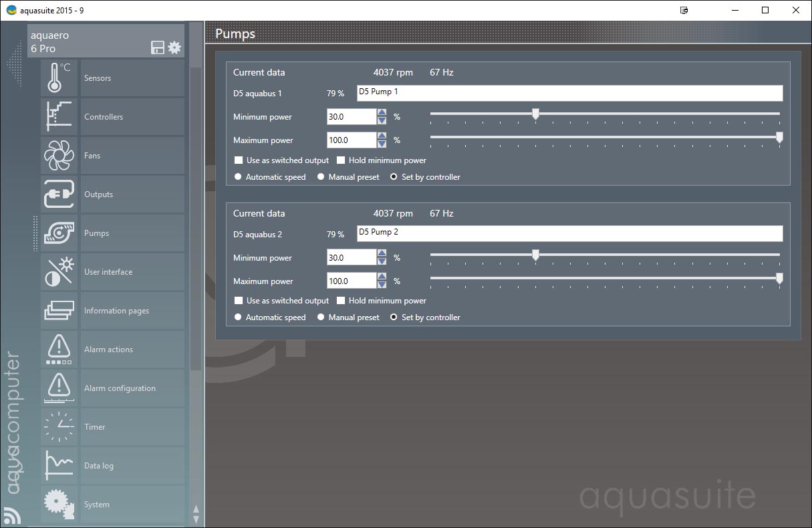Select 'Automatic speed' for D5 aquabus 1
Viewport: 812px width, 528px height.
pyautogui.click(x=238, y=177)
